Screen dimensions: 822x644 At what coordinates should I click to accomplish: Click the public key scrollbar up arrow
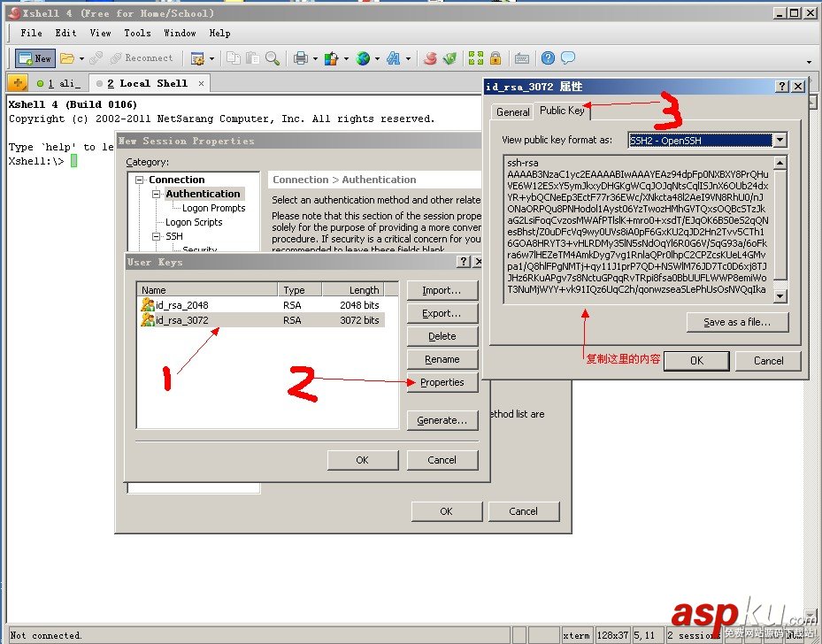780,163
